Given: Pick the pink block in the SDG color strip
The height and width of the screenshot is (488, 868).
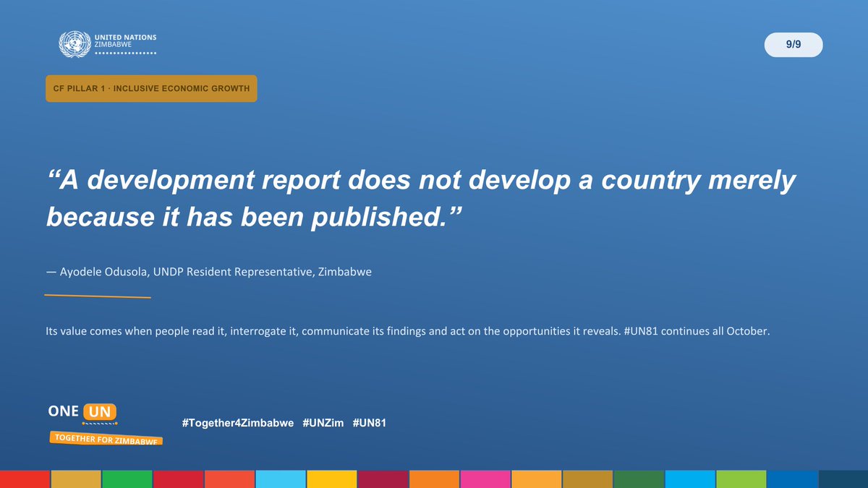Looking at the screenshot, I should coord(485,479).
